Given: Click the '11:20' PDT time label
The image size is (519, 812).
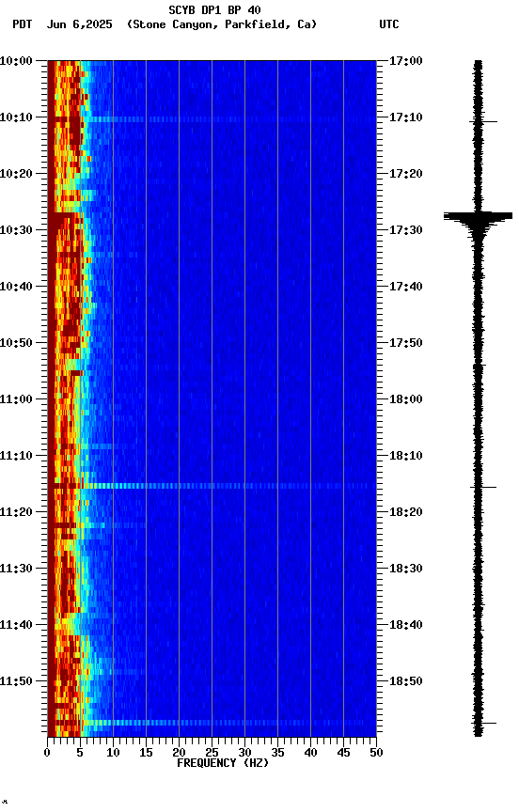Looking at the screenshot, I should pyautogui.click(x=16, y=512).
